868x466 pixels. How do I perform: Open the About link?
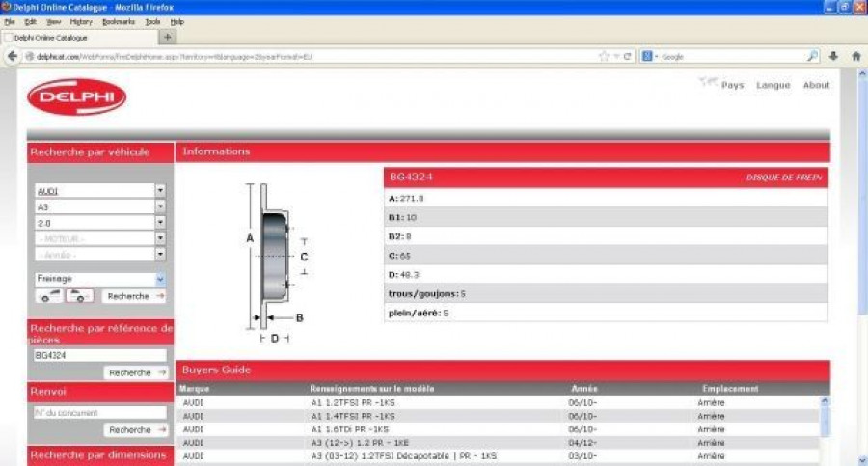tap(816, 85)
